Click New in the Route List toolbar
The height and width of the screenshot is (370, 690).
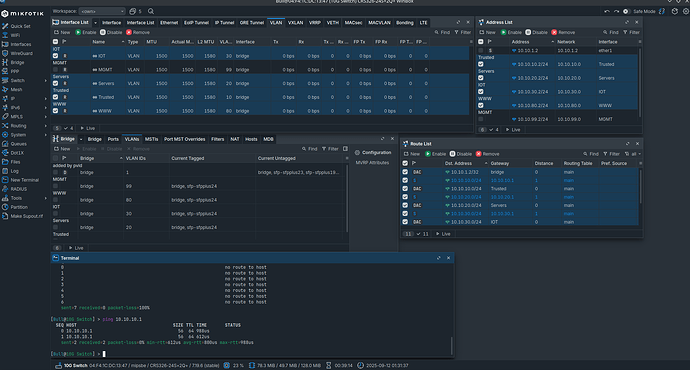[412, 154]
